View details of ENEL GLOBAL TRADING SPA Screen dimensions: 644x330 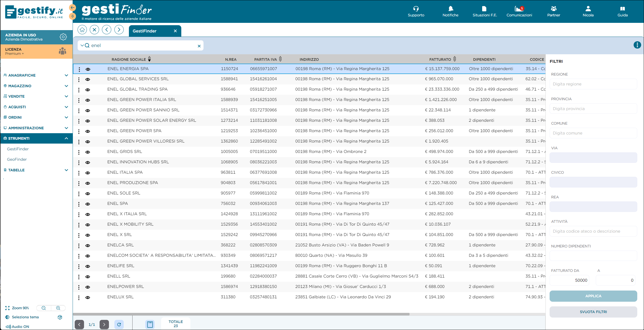[88, 90]
